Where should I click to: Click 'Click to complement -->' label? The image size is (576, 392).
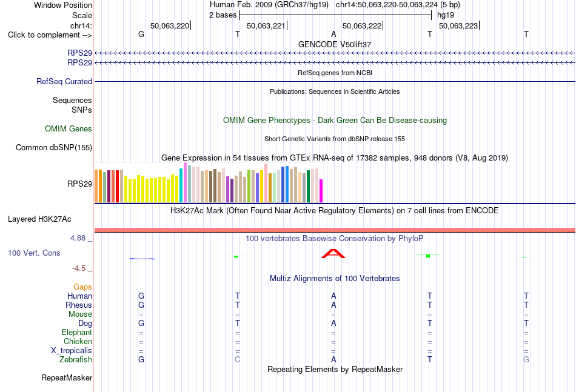[50, 35]
